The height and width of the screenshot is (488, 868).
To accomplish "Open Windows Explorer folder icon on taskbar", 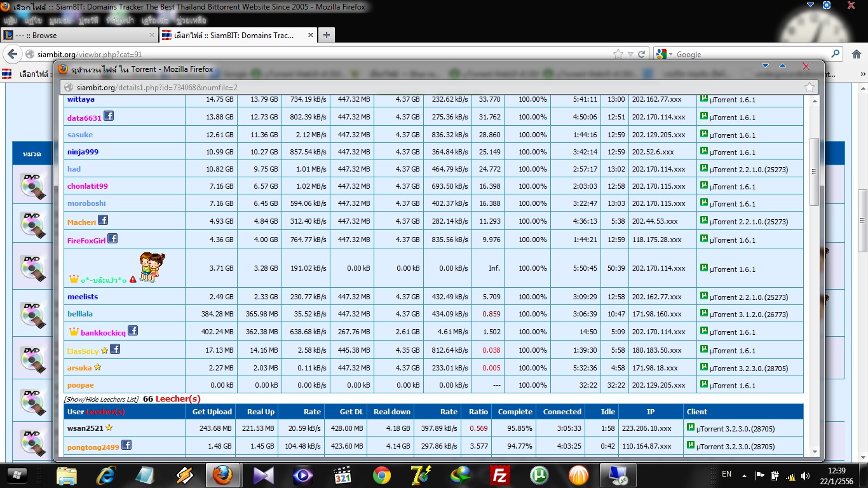I will tap(66, 475).
